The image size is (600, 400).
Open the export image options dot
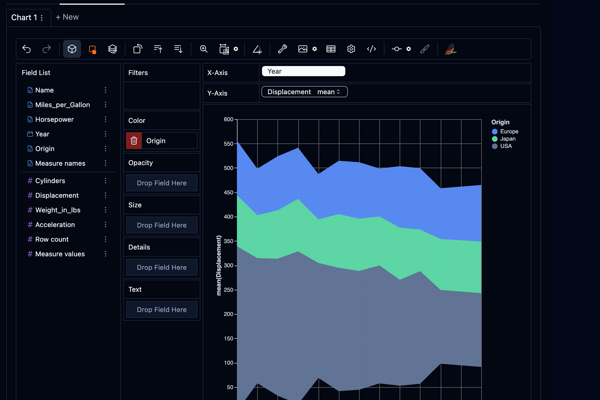click(x=315, y=49)
